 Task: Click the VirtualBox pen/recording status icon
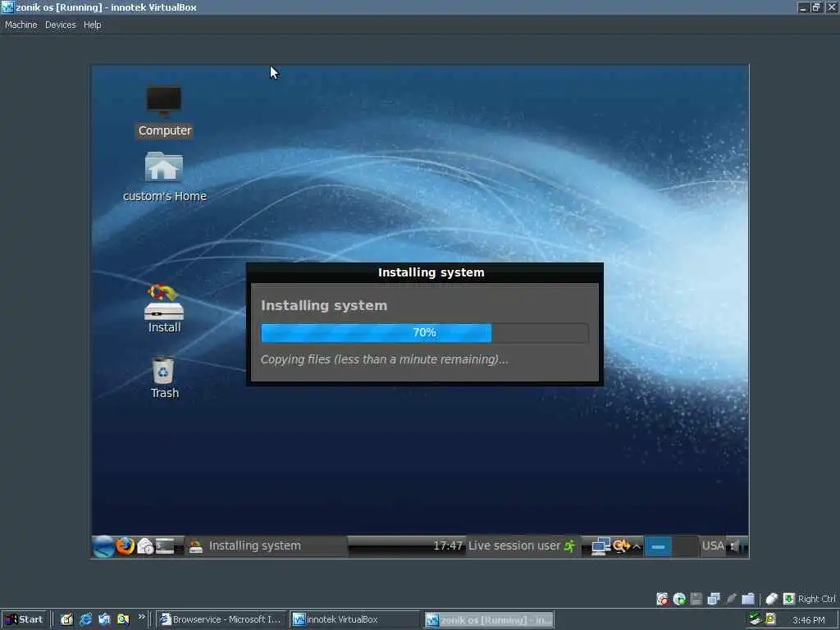coord(731,599)
